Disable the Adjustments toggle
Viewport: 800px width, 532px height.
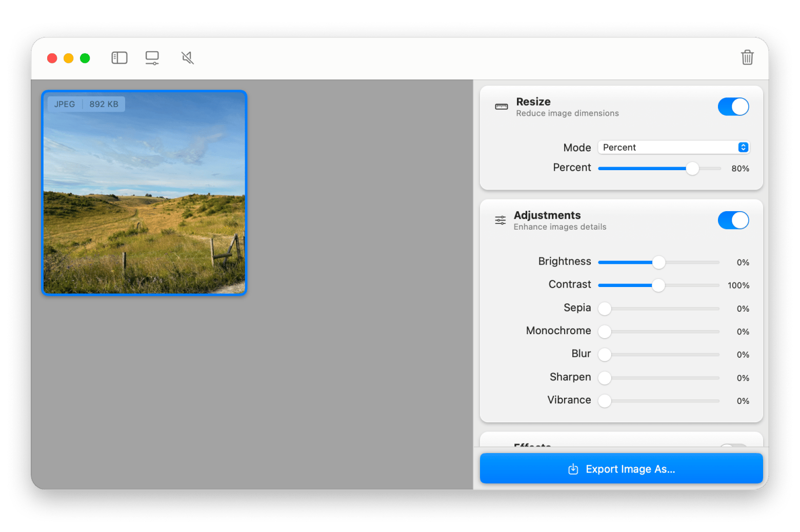(x=733, y=220)
